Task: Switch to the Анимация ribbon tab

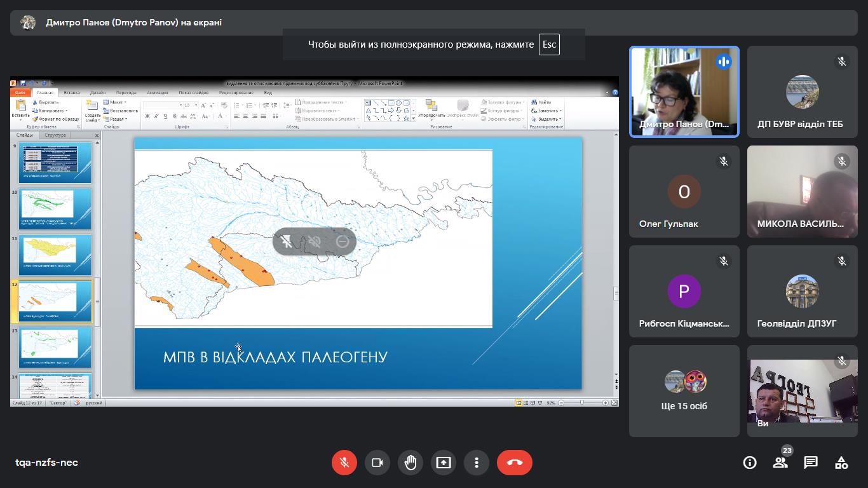Action: pyautogui.click(x=158, y=93)
